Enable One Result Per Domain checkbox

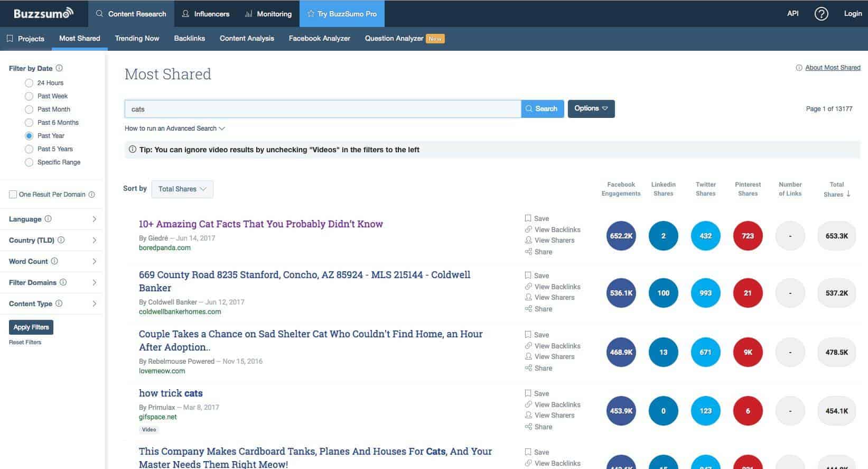13,195
